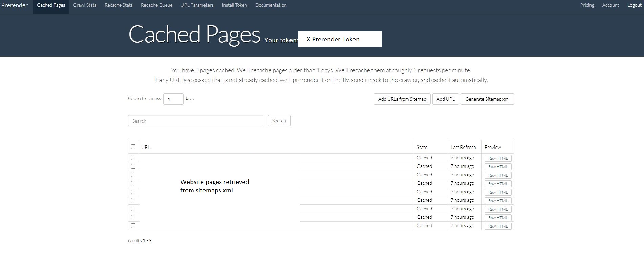
Task: Check the seventh row's checkbox
Action: tap(133, 209)
